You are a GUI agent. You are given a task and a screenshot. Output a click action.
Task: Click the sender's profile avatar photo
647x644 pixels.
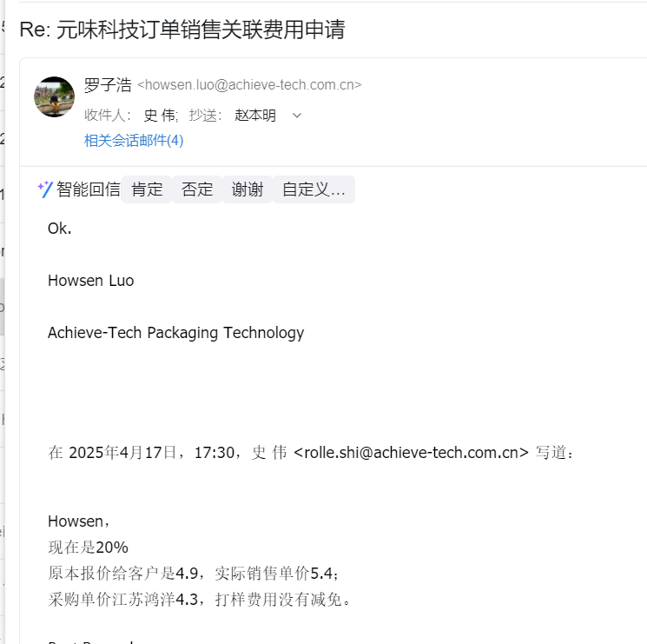(x=54, y=96)
